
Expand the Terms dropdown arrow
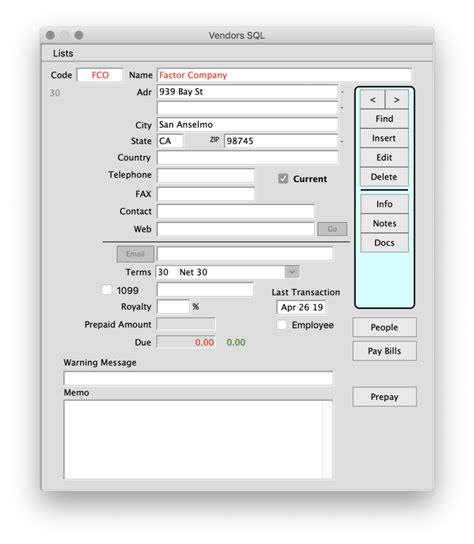292,272
